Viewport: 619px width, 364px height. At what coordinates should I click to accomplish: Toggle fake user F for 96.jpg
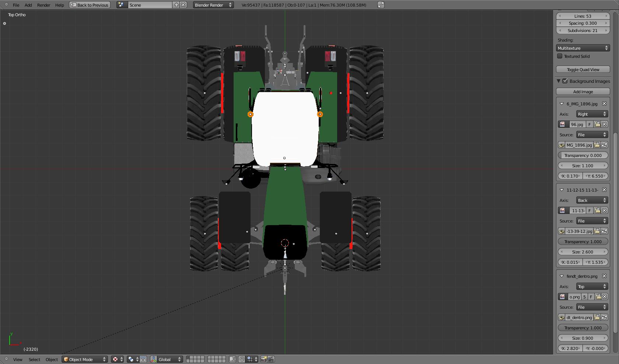(590, 125)
